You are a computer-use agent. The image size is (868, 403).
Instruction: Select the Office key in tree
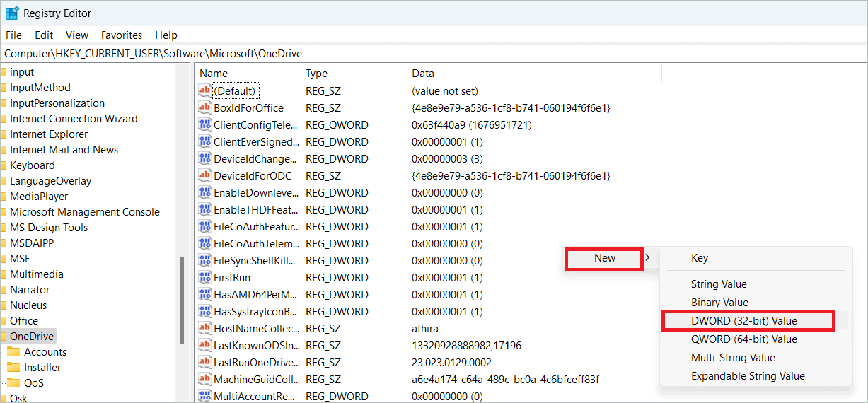click(24, 320)
